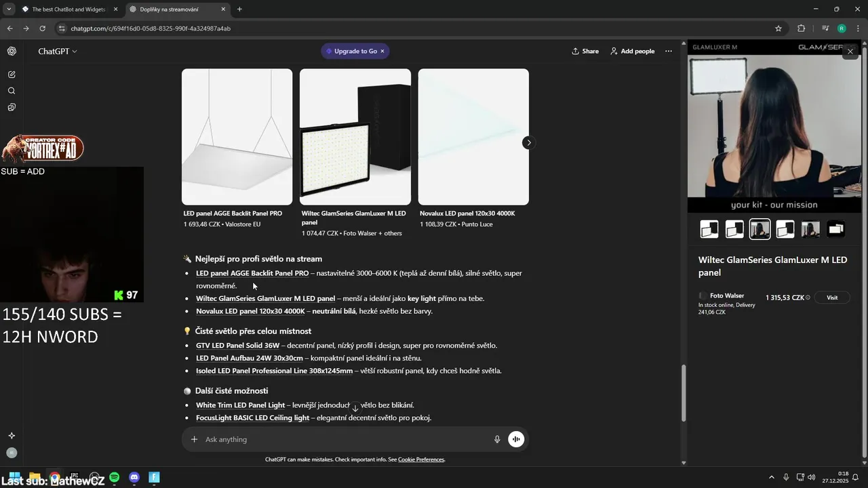Click price info icon next to 1 315,53 CZK
This screenshot has height=488, width=868.
click(808, 298)
